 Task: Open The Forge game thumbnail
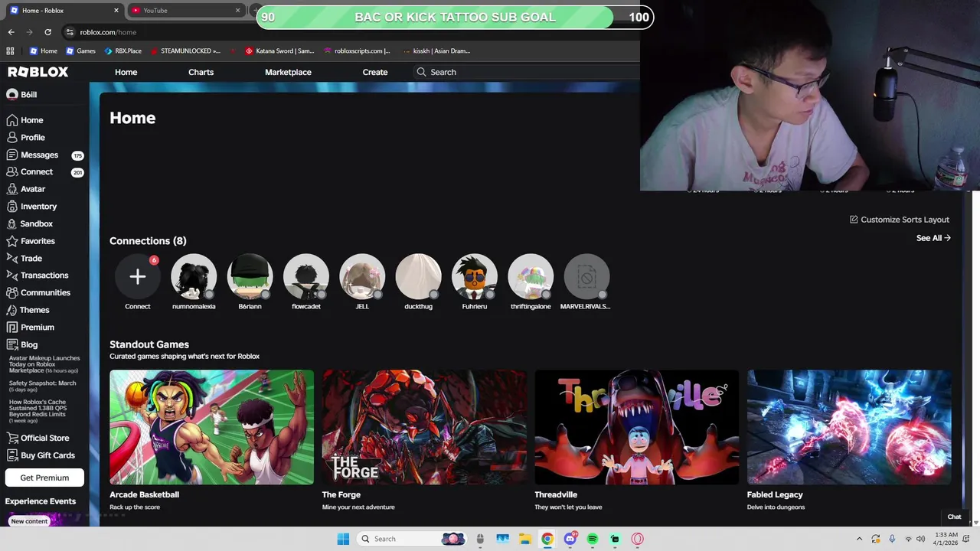tap(424, 427)
